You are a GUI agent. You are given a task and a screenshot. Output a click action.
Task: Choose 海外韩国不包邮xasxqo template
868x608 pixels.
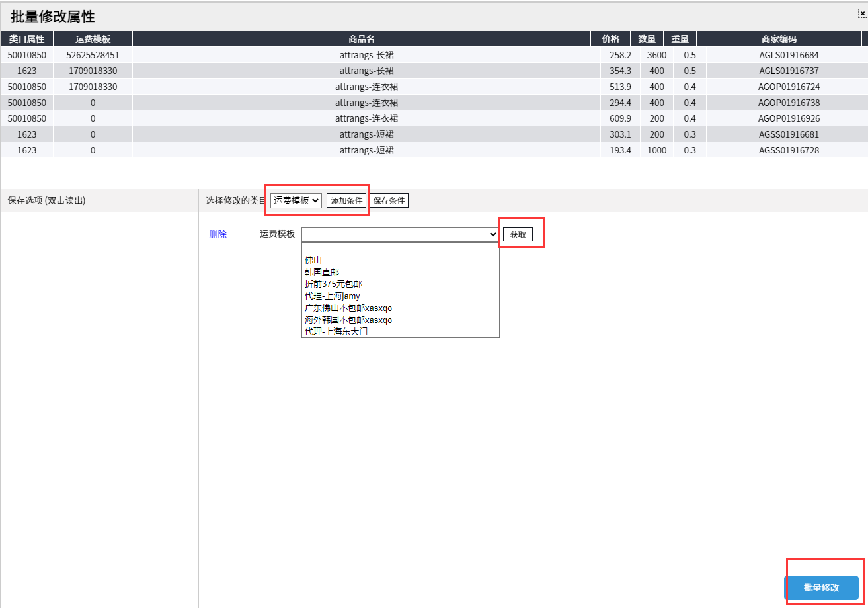348,320
